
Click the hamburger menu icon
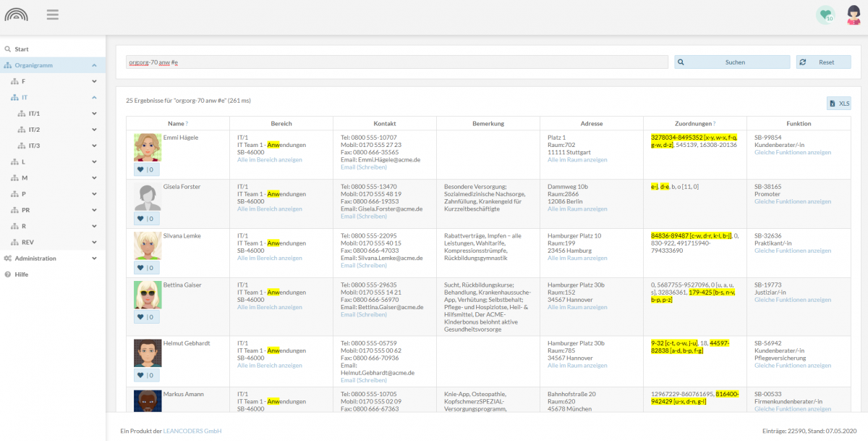pos(52,14)
